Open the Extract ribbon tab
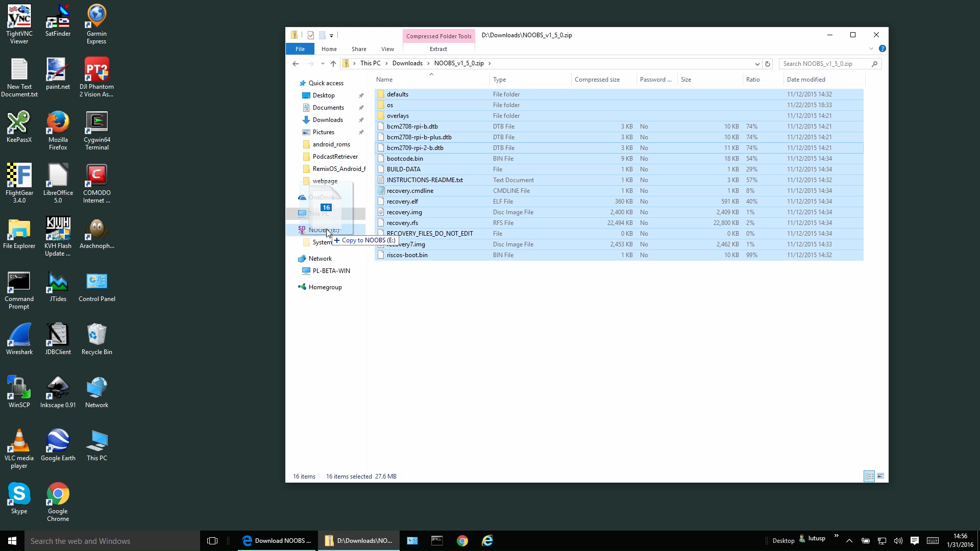980x551 pixels. (438, 49)
